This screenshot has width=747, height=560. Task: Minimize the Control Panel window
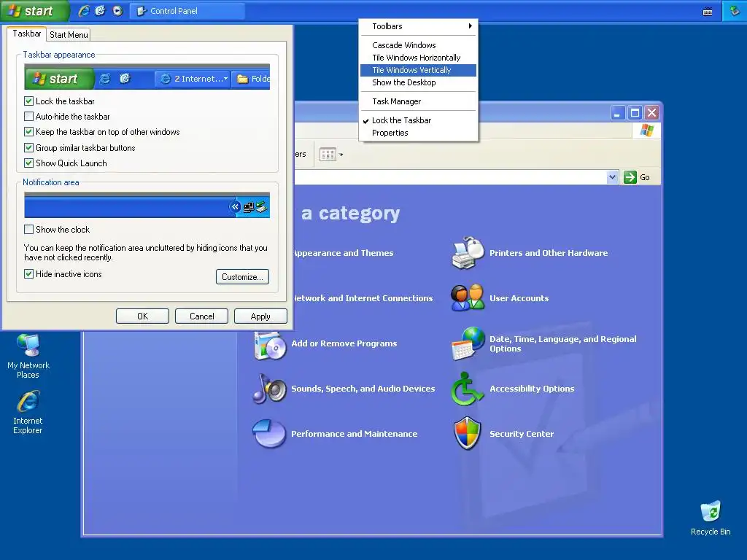(x=618, y=113)
